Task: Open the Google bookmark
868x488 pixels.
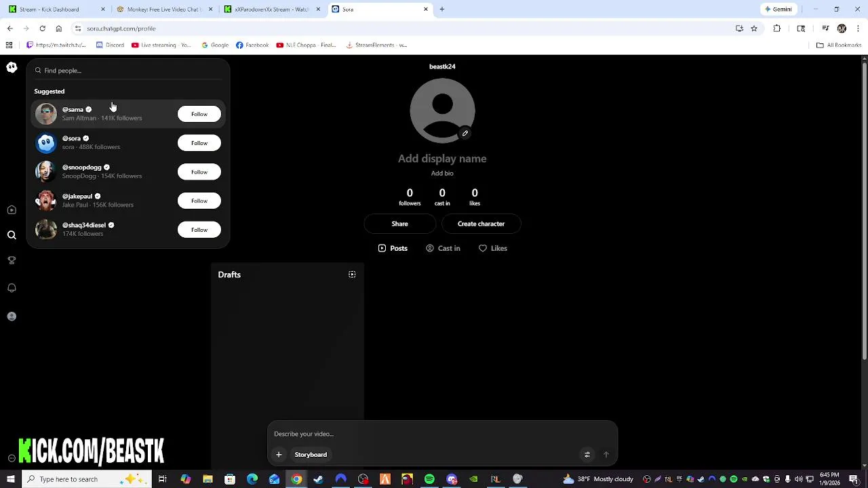Action: (x=215, y=45)
